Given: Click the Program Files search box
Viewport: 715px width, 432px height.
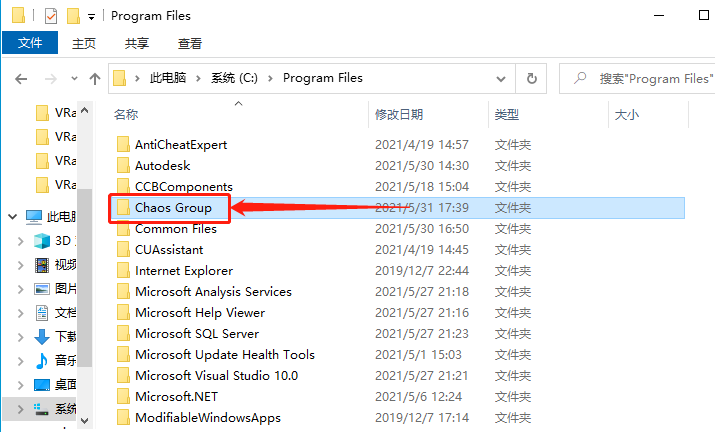Looking at the screenshot, I should pos(638,79).
